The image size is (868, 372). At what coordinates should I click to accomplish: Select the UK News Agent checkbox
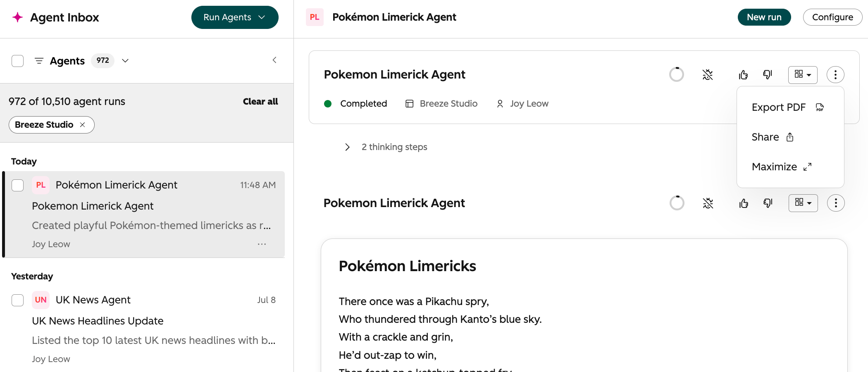(x=18, y=300)
